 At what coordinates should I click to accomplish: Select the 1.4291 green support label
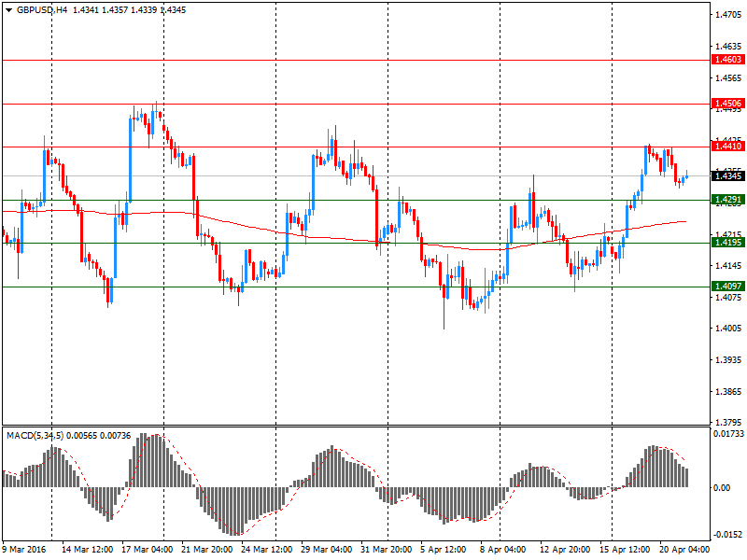point(728,200)
